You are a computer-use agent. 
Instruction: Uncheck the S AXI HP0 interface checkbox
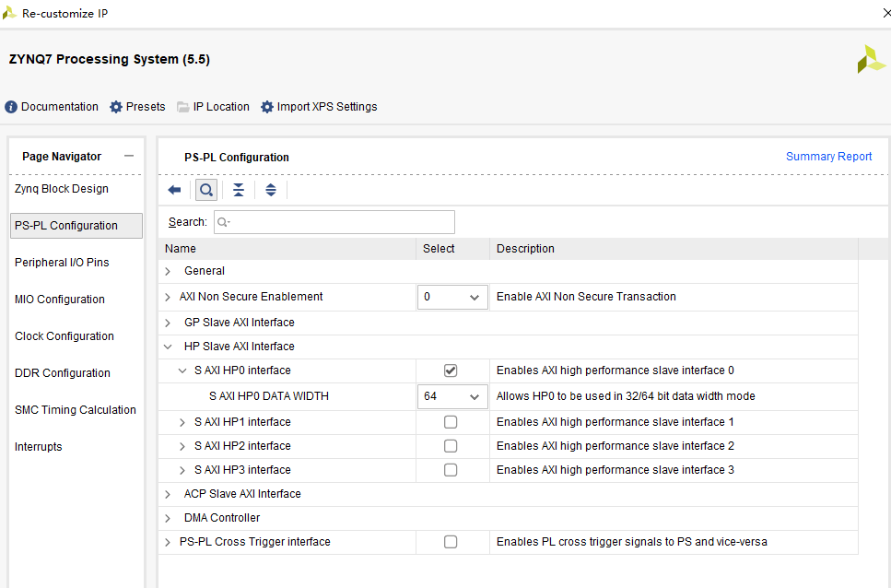coord(451,370)
